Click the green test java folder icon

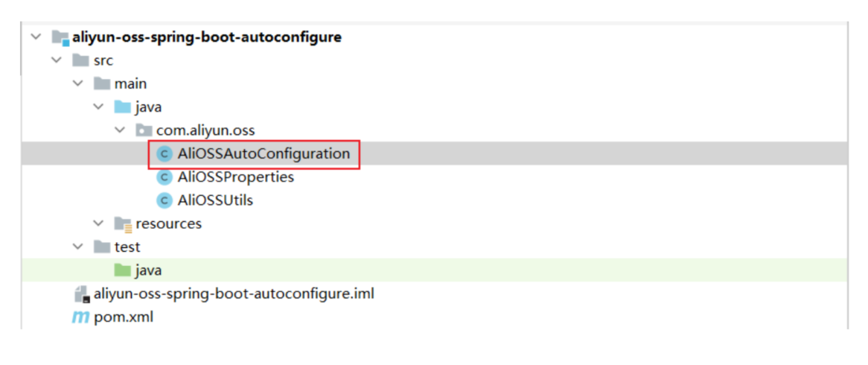point(122,270)
